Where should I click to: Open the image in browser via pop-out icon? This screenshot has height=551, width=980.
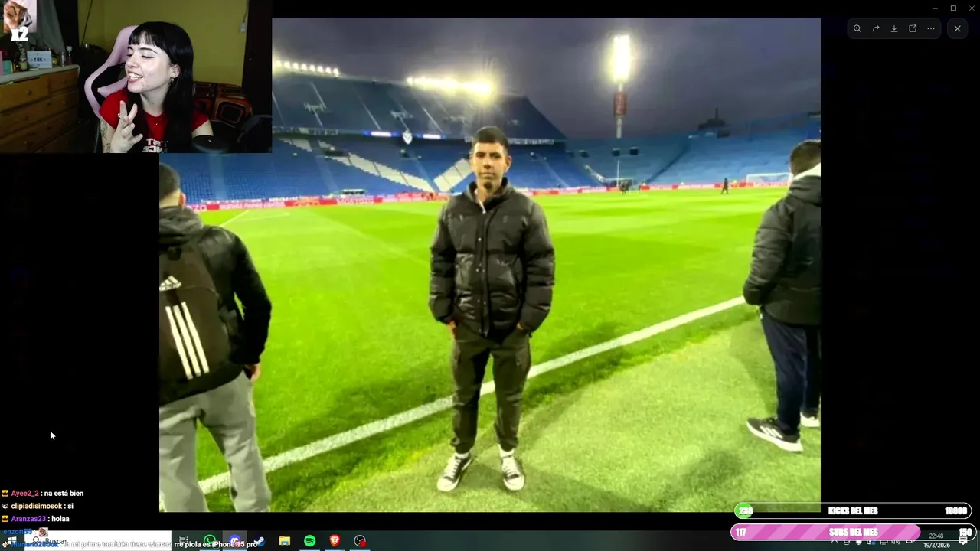(913, 28)
